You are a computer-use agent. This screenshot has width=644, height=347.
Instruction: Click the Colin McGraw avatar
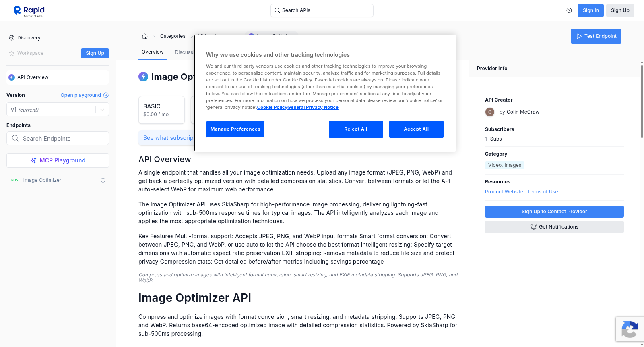[490, 112]
